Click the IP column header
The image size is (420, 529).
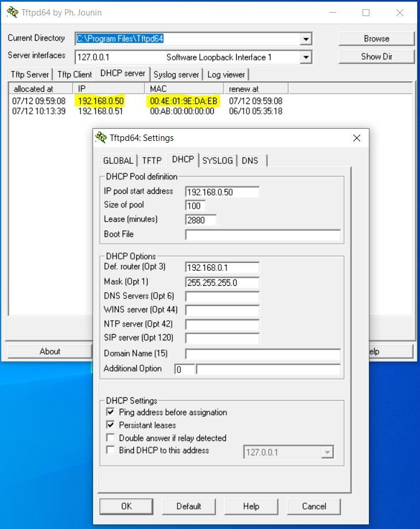pyautogui.click(x=109, y=89)
